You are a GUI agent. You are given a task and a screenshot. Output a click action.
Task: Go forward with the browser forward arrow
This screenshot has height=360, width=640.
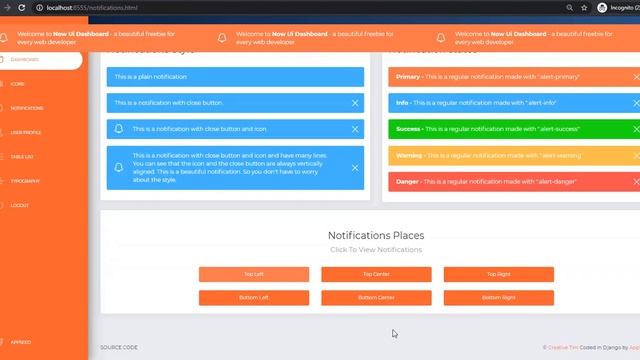7,7
